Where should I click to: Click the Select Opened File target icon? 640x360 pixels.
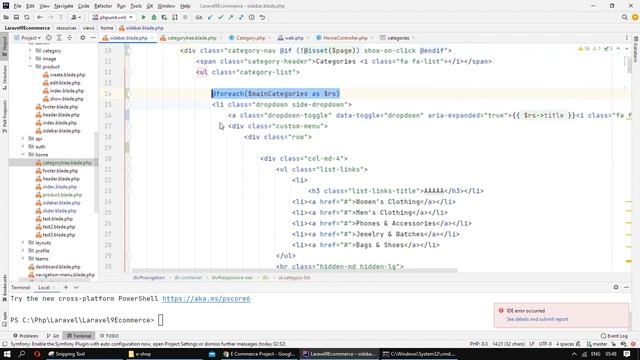[49, 38]
